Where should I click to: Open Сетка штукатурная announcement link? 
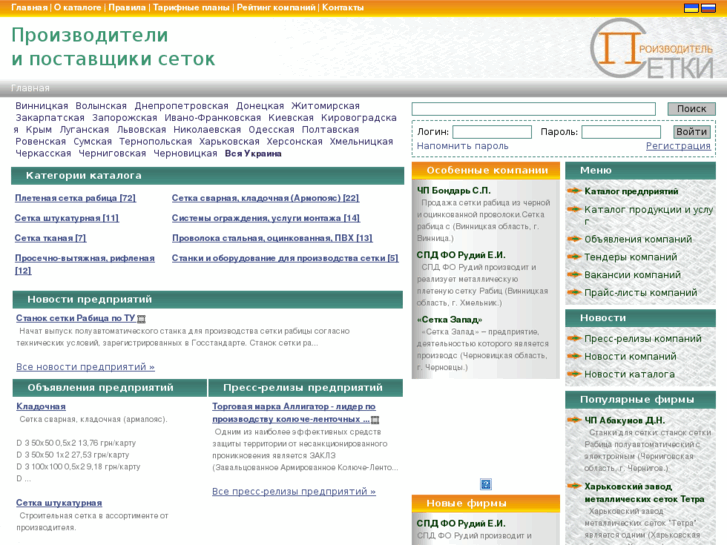[59, 503]
